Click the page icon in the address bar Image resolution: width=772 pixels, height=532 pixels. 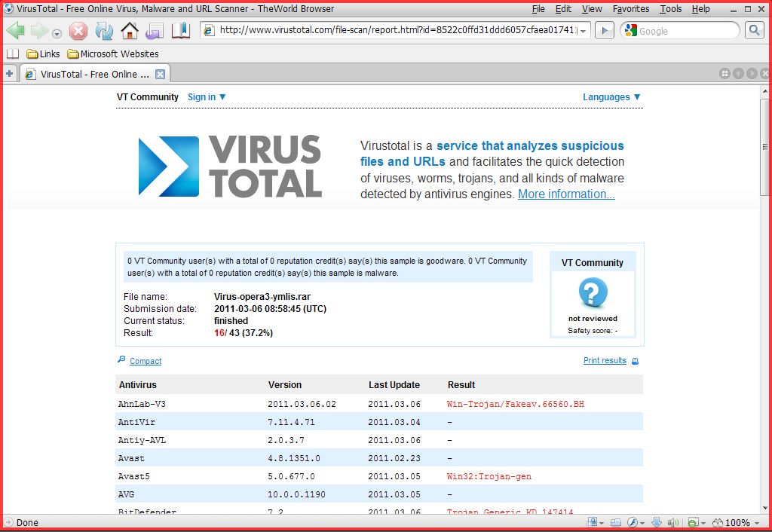(210, 30)
